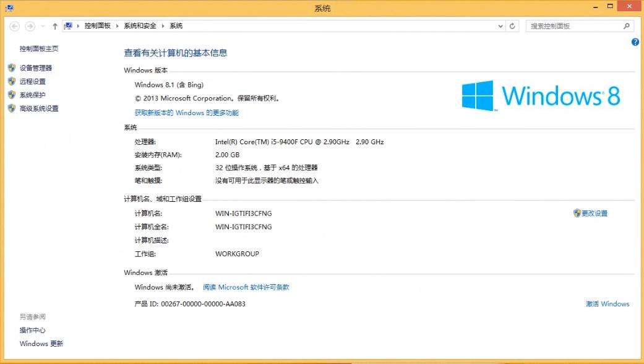The width and height of the screenshot is (644, 364).
Task: Open the address bar history dropdown arrow
Action: [500, 25]
